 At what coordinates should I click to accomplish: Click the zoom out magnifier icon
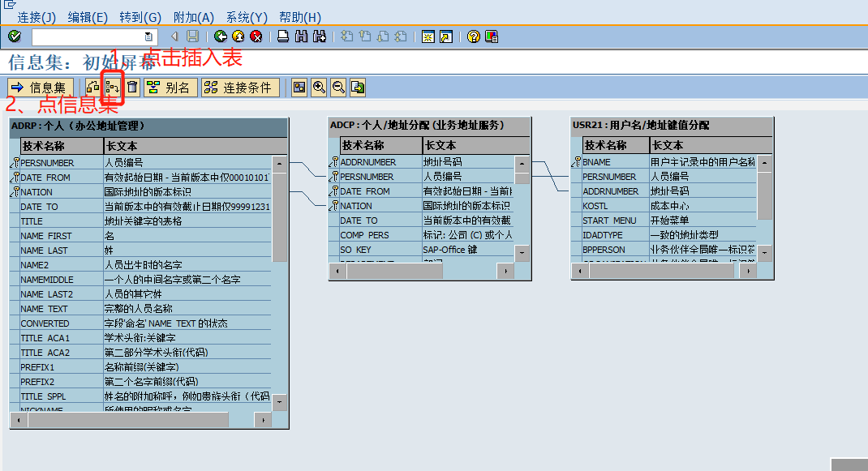pos(338,86)
